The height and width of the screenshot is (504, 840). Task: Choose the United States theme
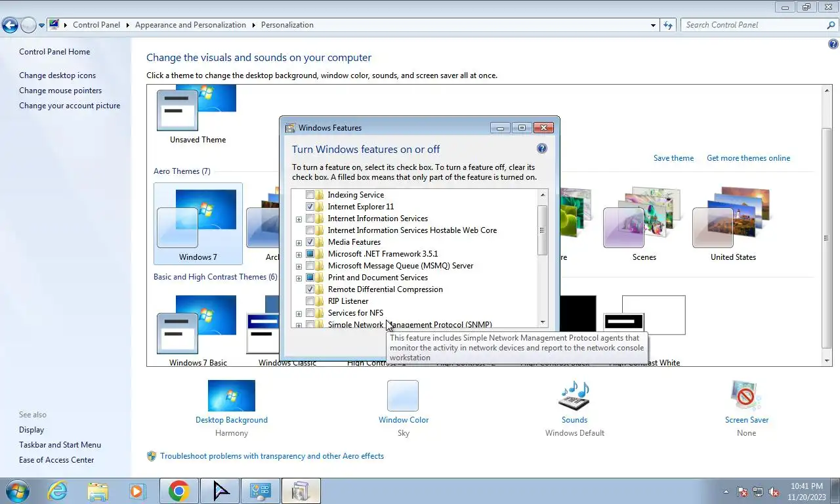point(733,223)
